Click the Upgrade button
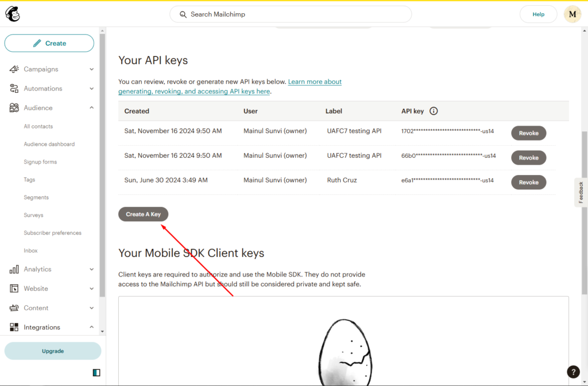 point(52,351)
